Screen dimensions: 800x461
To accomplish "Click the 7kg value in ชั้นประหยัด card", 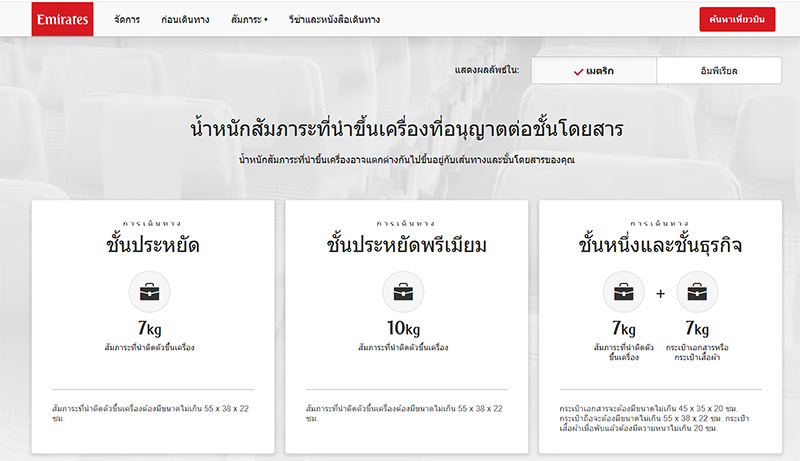I will (149, 328).
